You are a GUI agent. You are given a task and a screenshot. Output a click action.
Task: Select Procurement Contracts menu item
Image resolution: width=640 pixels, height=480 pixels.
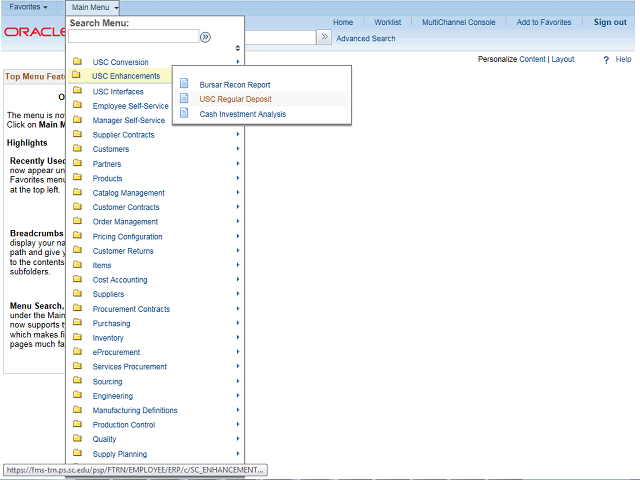(x=131, y=309)
